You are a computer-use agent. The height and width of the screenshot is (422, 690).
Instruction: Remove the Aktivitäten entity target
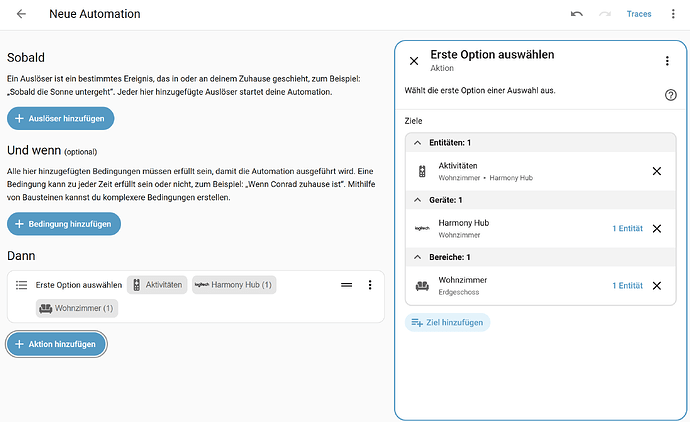[657, 171]
